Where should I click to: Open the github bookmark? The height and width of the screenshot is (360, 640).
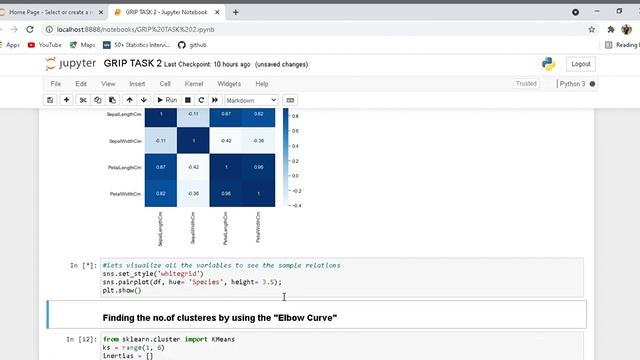192,45
